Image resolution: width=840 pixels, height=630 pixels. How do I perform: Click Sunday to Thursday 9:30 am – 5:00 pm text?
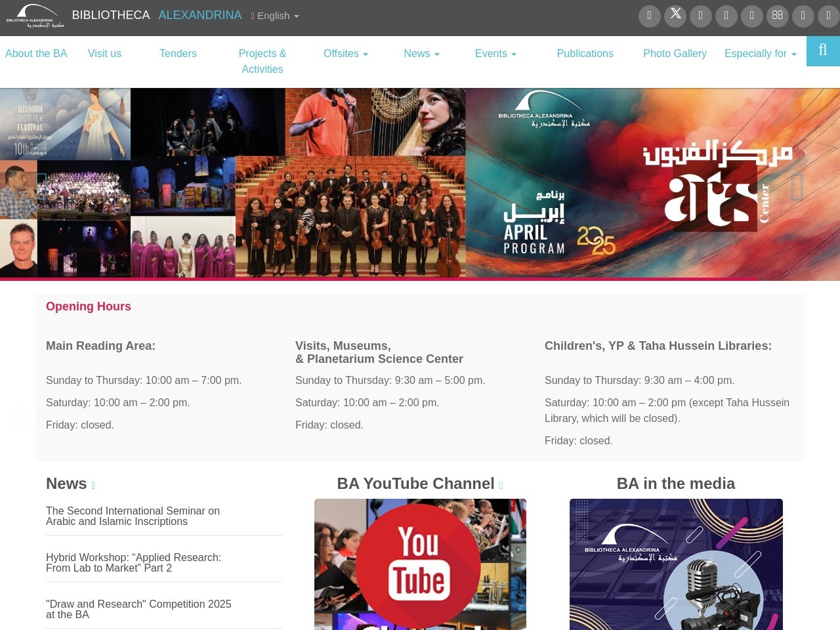(x=390, y=380)
